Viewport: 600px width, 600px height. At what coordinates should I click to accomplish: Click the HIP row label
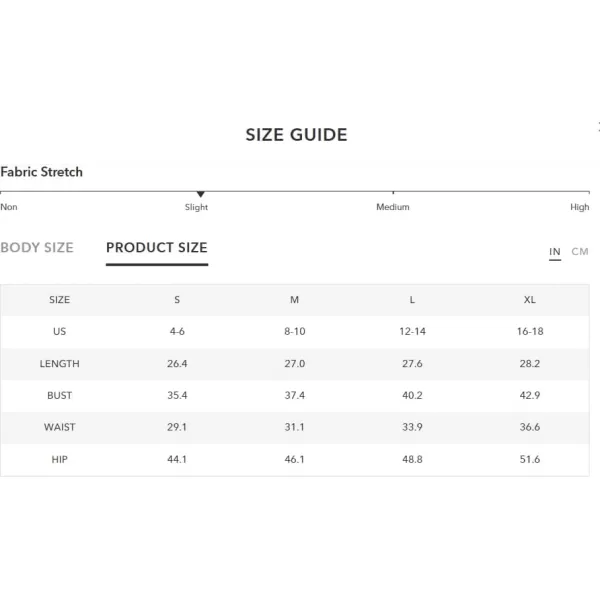59,459
